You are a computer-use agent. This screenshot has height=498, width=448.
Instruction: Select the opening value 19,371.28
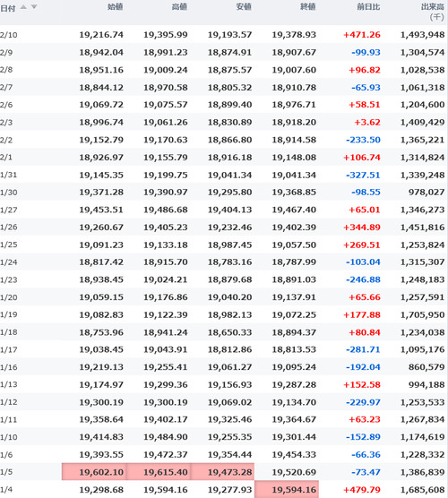[x=101, y=193]
